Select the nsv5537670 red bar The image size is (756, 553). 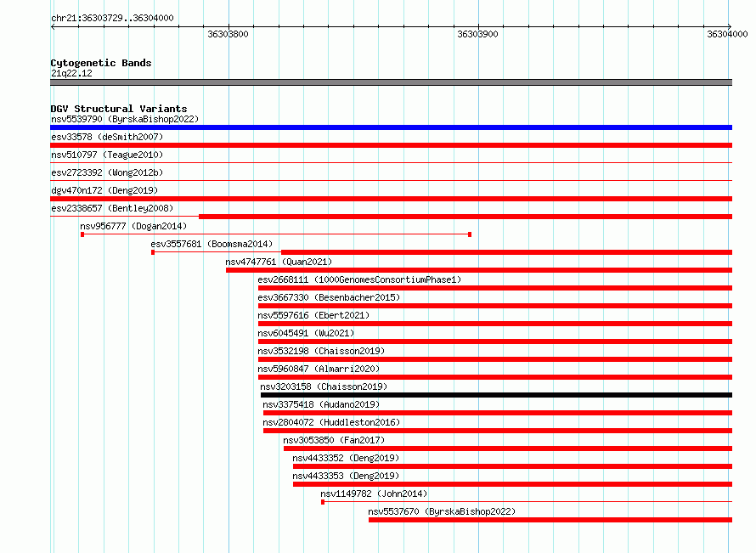[550, 520]
